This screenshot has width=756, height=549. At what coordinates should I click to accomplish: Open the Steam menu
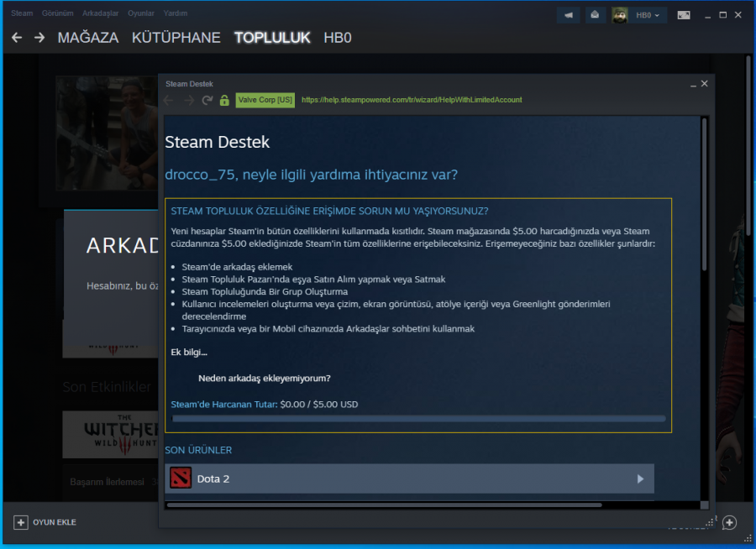[x=22, y=13]
